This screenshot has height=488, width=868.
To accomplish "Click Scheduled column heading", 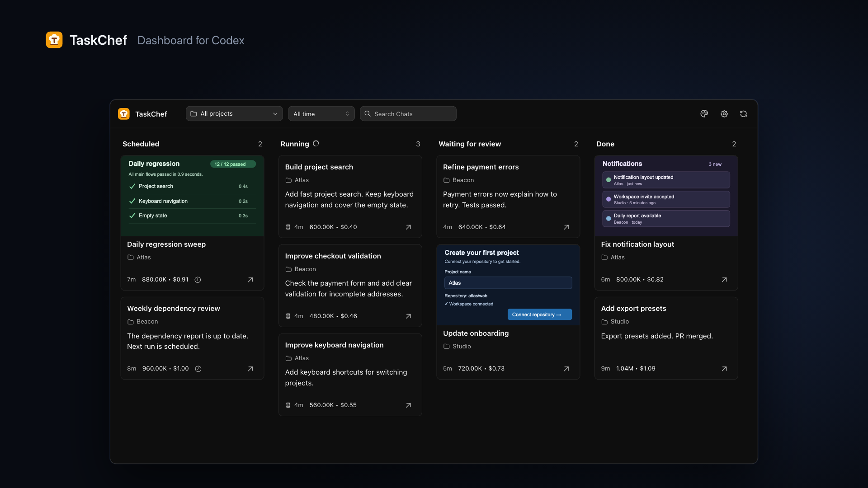I will (141, 144).
